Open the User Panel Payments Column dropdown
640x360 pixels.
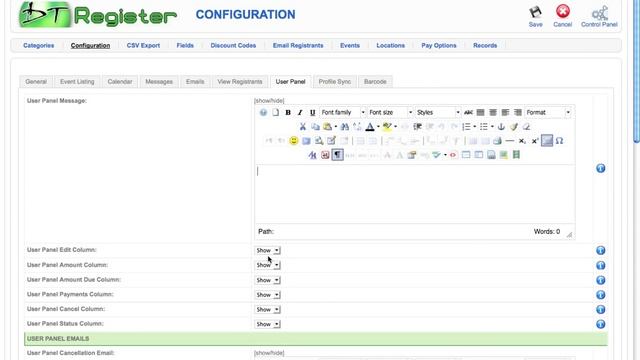point(267,295)
